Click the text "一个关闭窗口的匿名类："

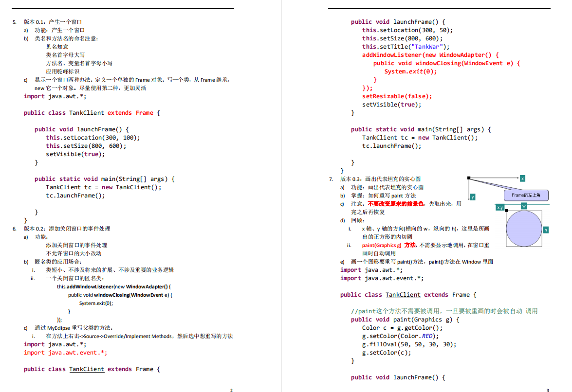click(x=75, y=278)
